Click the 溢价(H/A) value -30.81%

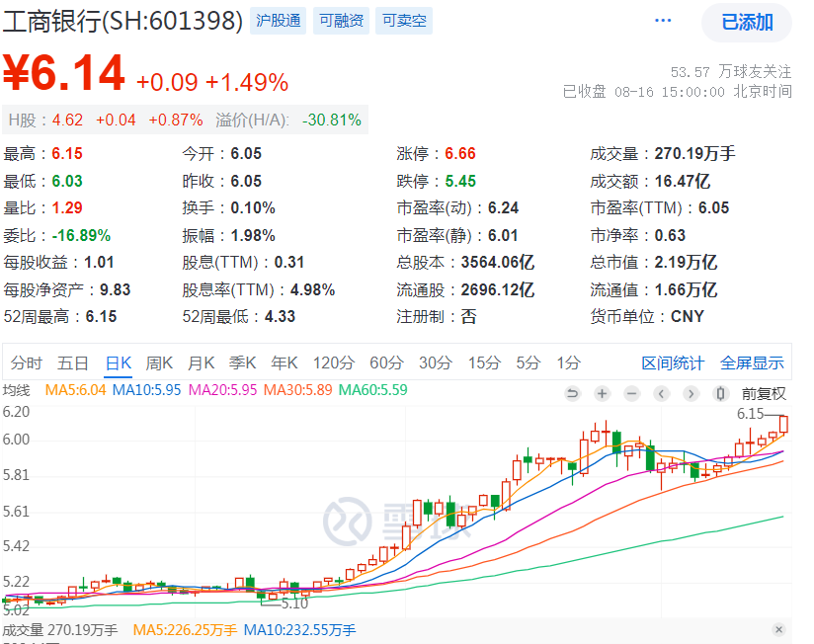(332, 120)
